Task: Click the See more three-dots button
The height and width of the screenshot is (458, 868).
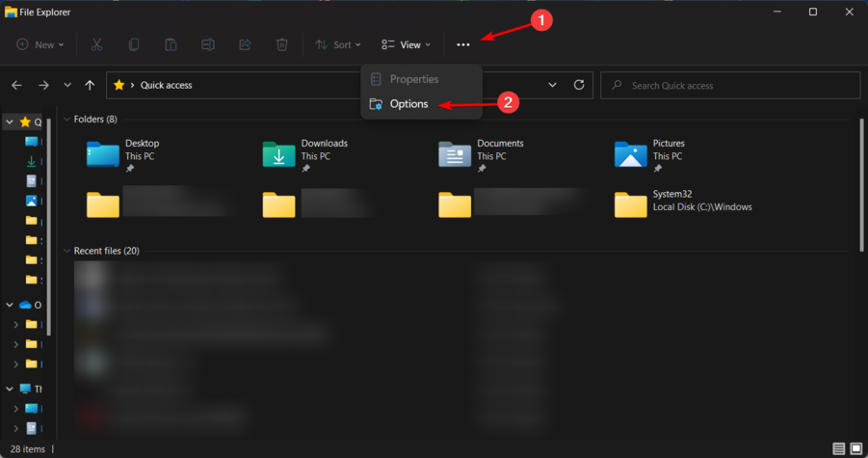Action: (463, 44)
